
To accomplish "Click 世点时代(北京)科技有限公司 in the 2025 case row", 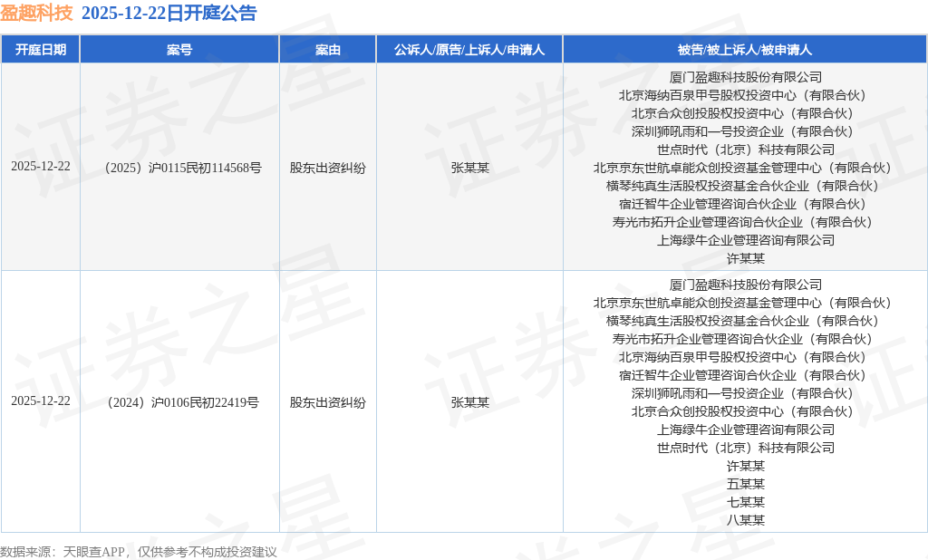I will 745,150.
